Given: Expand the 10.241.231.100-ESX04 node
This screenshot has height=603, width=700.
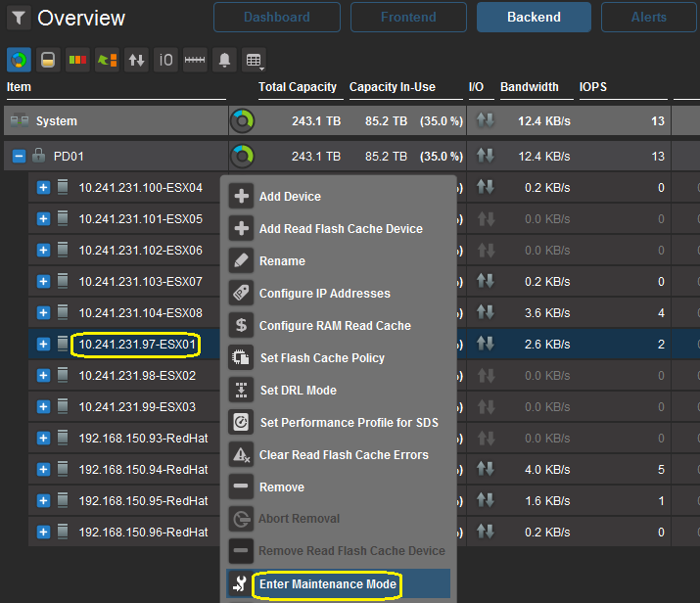Looking at the screenshot, I should (43, 187).
